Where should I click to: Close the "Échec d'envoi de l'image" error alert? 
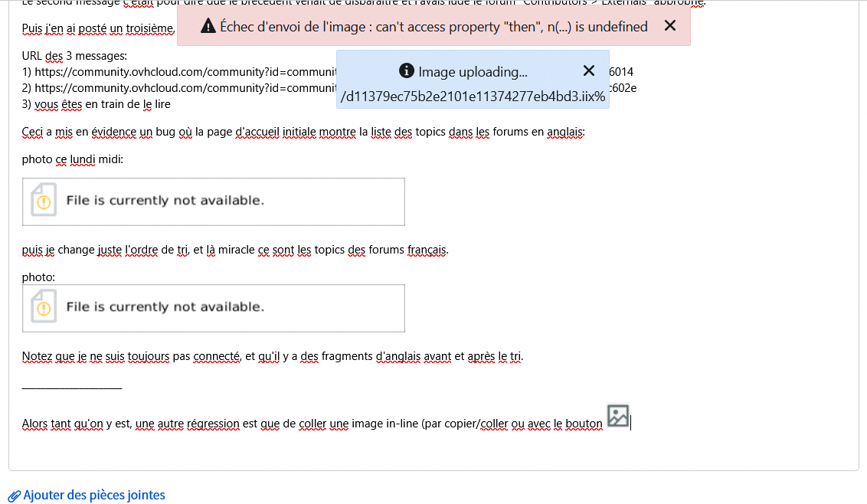(x=669, y=26)
